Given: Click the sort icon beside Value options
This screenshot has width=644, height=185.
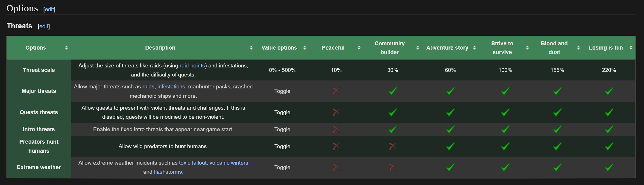Looking at the screenshot, I should [304, 48].
